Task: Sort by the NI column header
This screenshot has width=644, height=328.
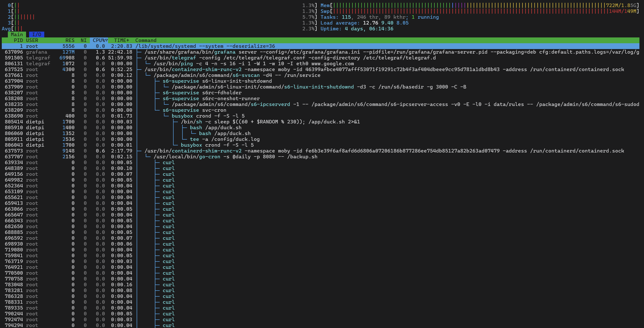Action: 84,40
